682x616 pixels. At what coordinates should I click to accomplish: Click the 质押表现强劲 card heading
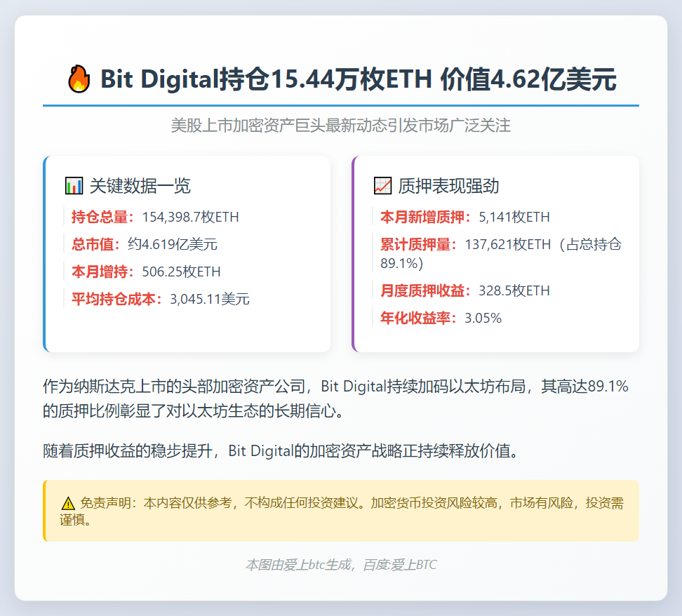tap(448, 186)
